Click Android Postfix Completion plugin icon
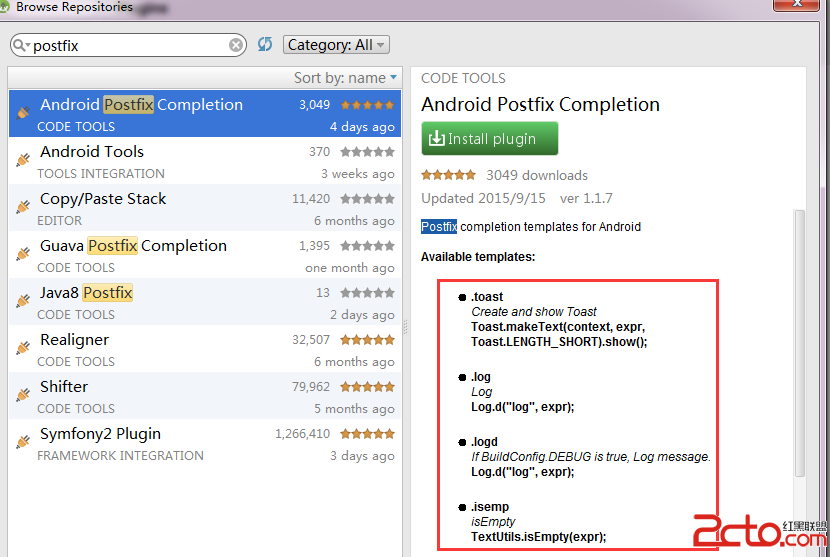This screenshot has height=557, width=830. click(23, 112)
